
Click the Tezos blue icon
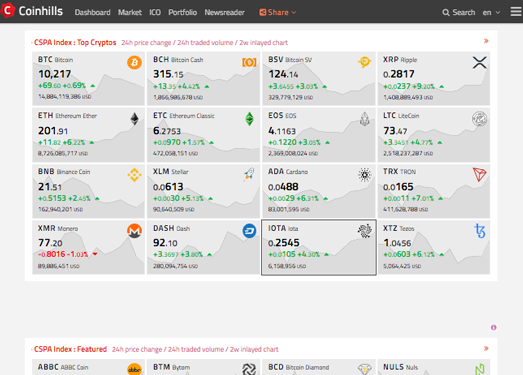[x=480, y=231]
